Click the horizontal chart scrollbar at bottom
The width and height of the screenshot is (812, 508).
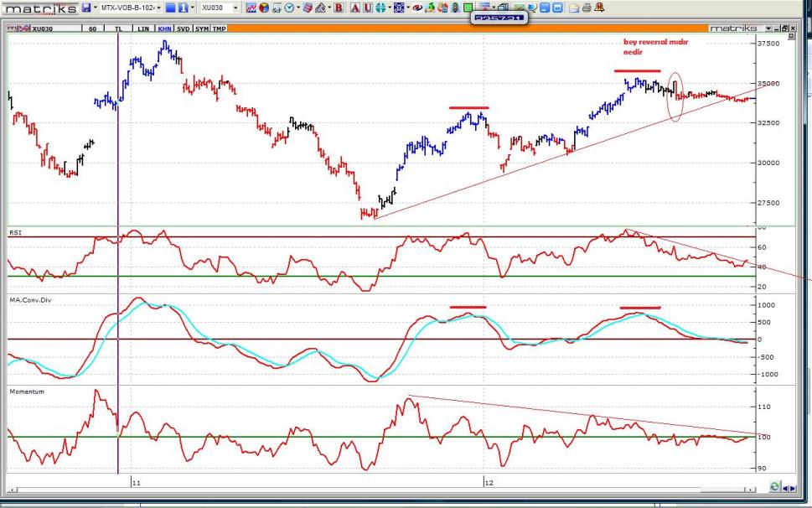(x=377, y=489)
